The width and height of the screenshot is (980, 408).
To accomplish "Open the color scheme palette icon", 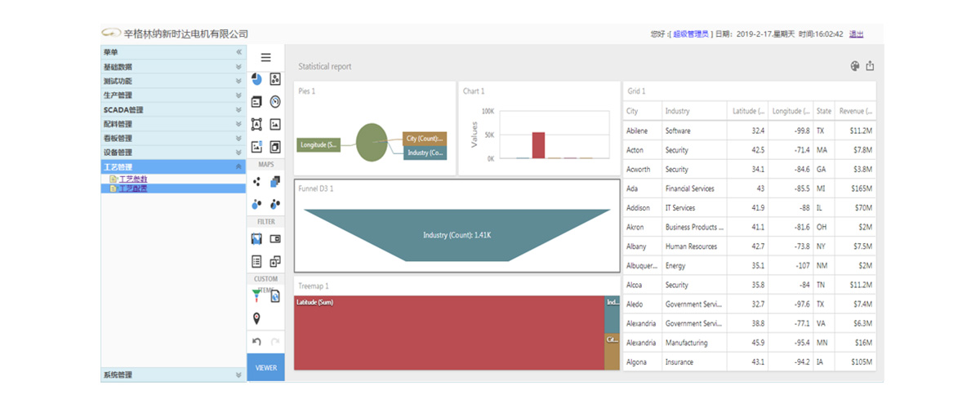I will pos(855,66).
